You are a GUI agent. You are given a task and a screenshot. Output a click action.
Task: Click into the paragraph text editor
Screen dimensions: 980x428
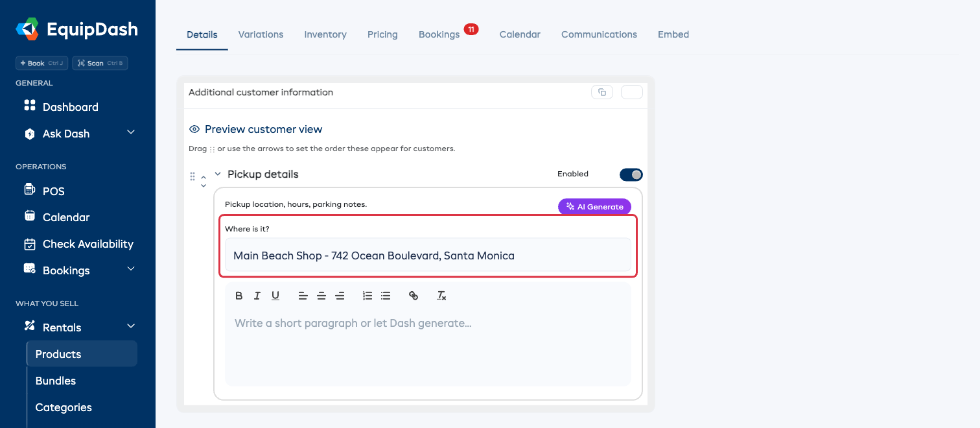click(428, 347)
